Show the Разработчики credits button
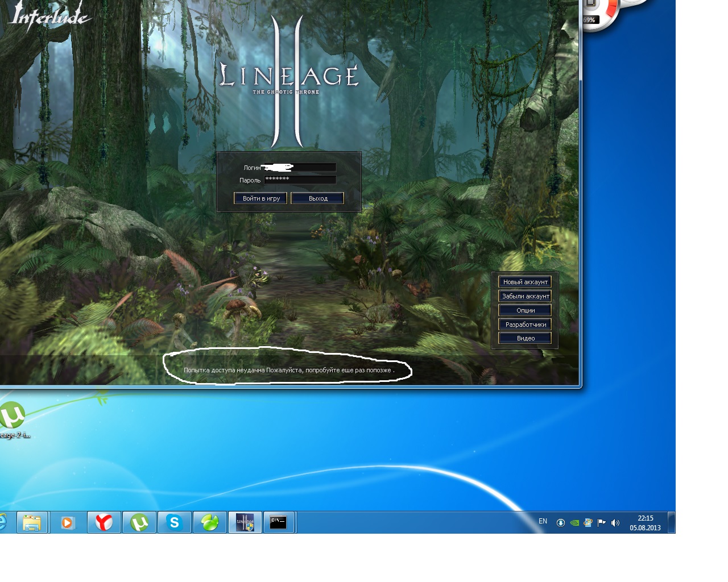This screenshot has height=582, width=728. pyautogui.click(x=525, y=325)
